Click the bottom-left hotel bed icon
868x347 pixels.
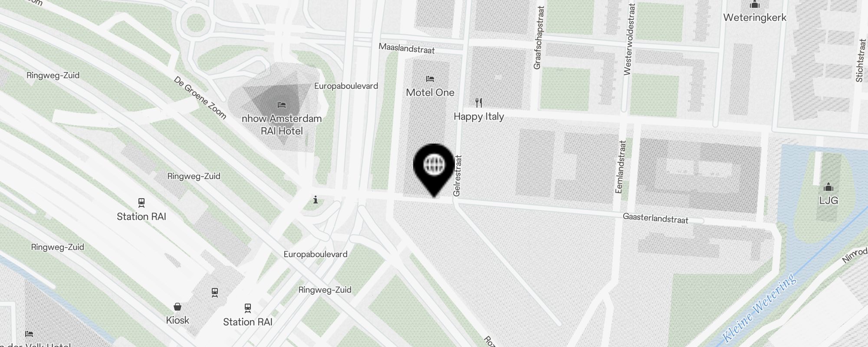pos(29,334)
